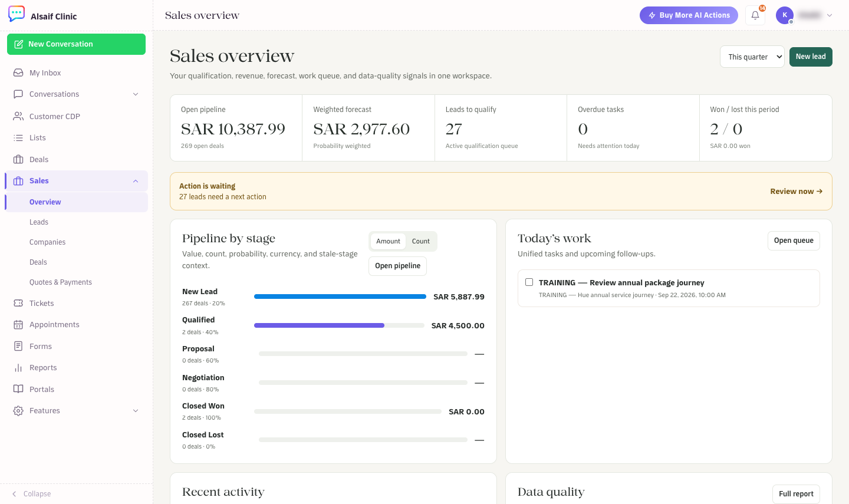Open notifications bell icon
The height and width of the screenshot is (504, 849).
[x=755, y=15]
